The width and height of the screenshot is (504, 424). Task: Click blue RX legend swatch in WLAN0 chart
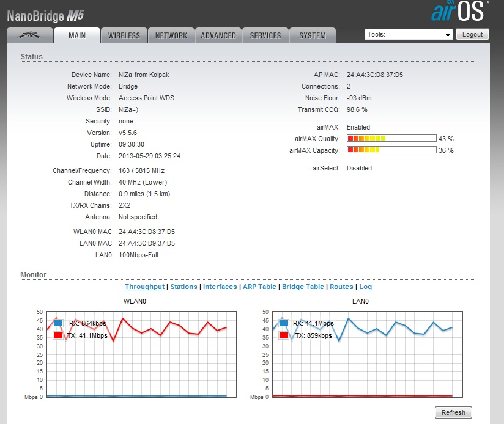click(x=58, y=323)
